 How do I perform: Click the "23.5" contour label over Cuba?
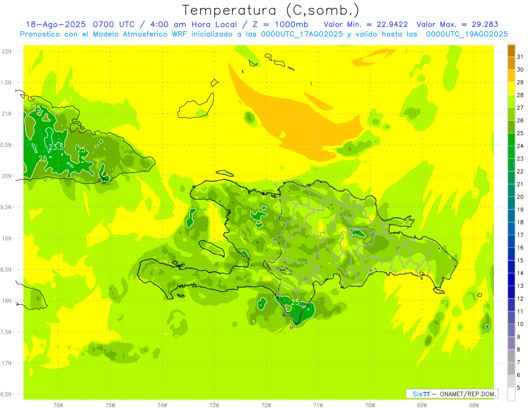click(56, 147)
